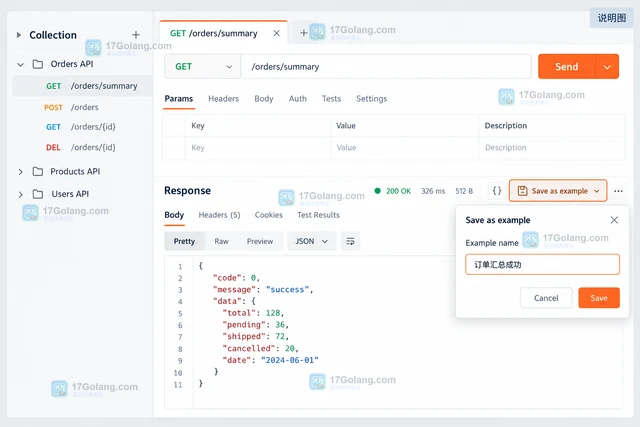Close the Save as example popup

[x=614, y=220]
